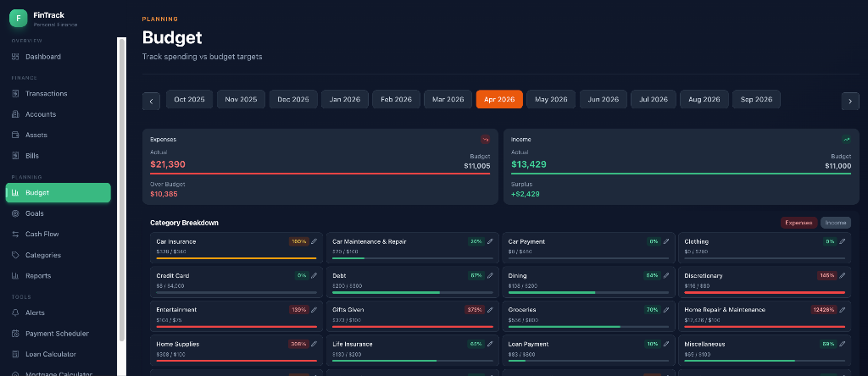
Task: Click the Goals target icon
Action: pyautogui.click(x=15, y=213)
